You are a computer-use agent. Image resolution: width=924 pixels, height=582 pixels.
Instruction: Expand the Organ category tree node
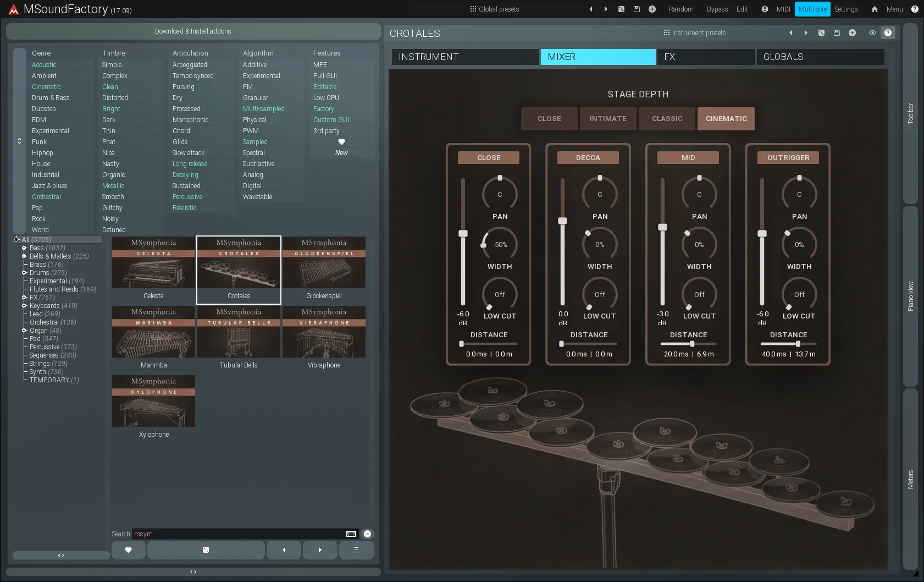pos(24,331)
